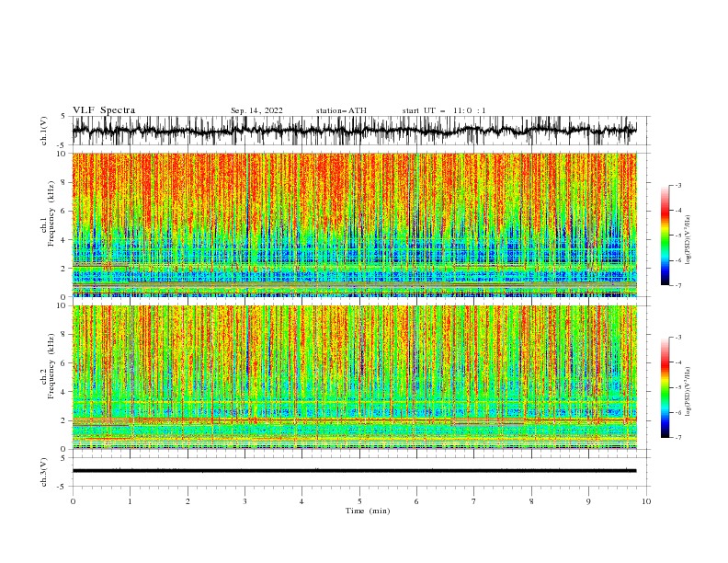This screenshot has height=563, width=728.
Task: Click the time axis tick label '8'
Action: [x=531, y=501]
